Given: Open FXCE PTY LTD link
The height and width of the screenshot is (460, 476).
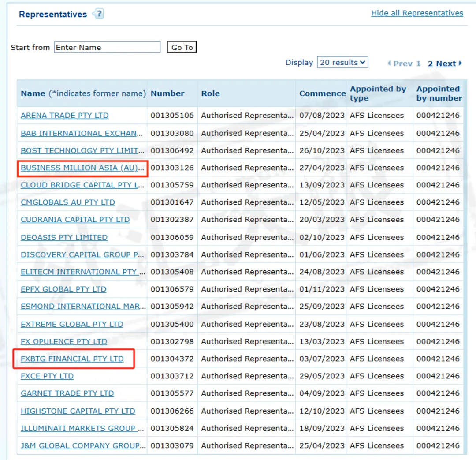Looking at the screenshot, I should 47,376.
